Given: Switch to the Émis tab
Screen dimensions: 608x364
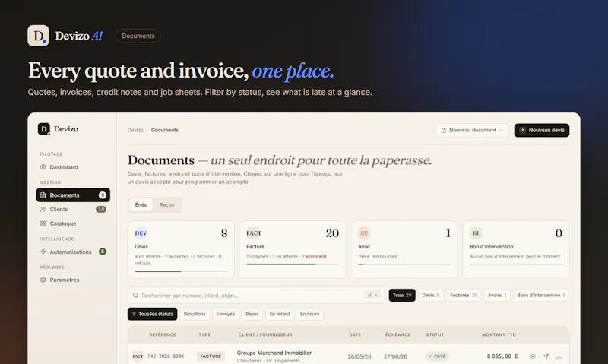Looking at the screenshot, I should click(141, 204).
